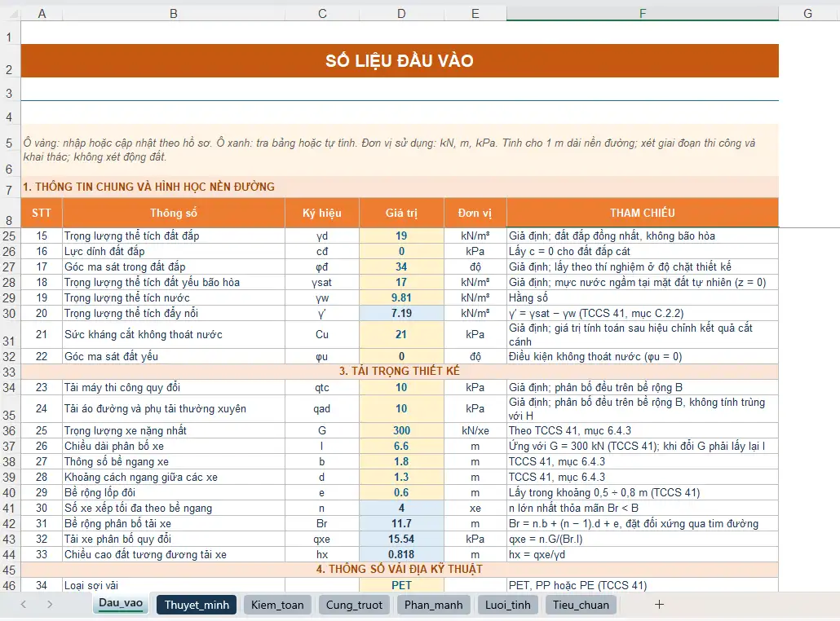
Task: Select the G value cell 300
Action: tap(401, 431)
